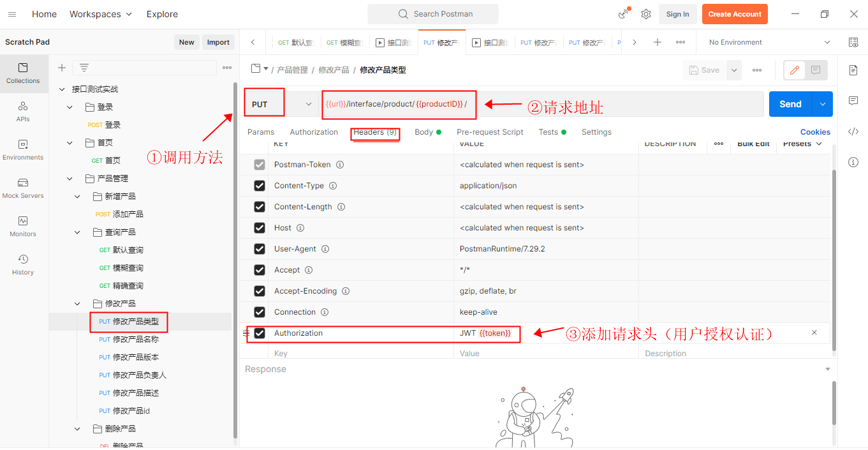Click the environment quick look icon
Viewport: 868px width, 450px height.
(x=853, y=42)
